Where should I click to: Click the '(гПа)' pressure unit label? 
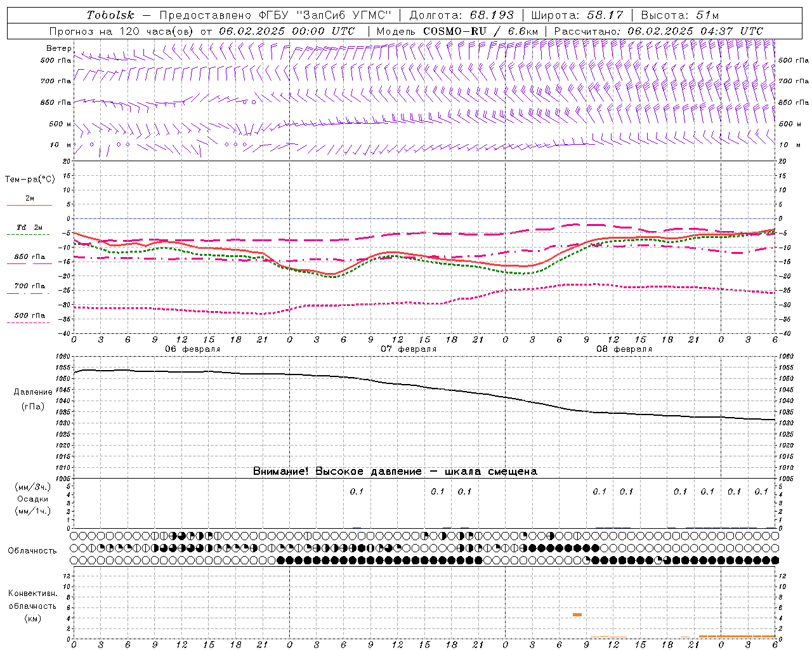33,407
